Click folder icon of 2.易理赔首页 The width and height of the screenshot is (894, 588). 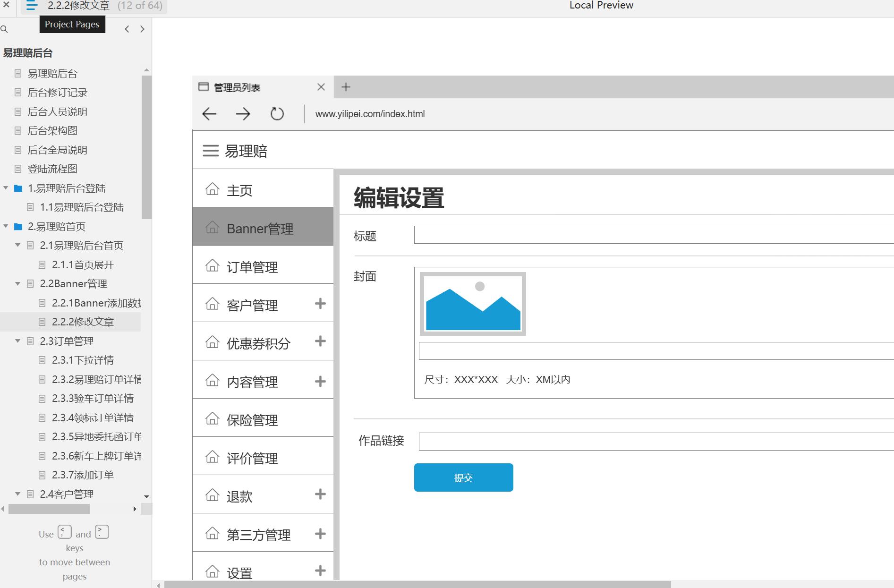coord(18,227)
